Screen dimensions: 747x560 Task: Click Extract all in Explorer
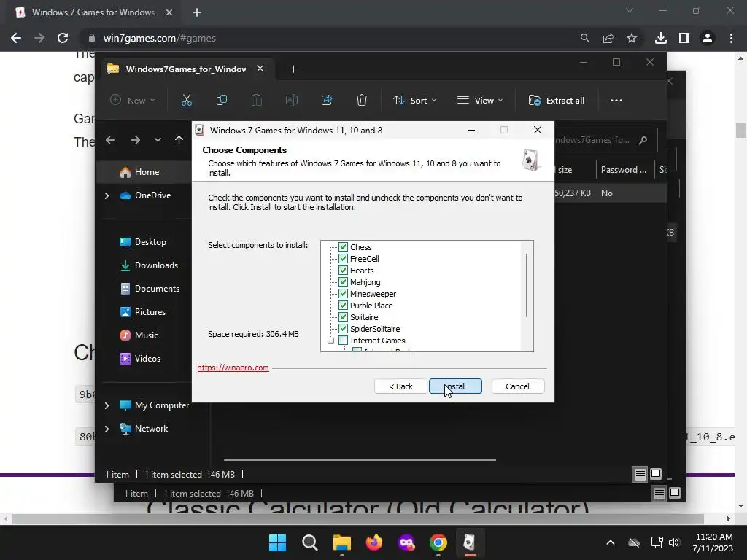click(557, 101)
